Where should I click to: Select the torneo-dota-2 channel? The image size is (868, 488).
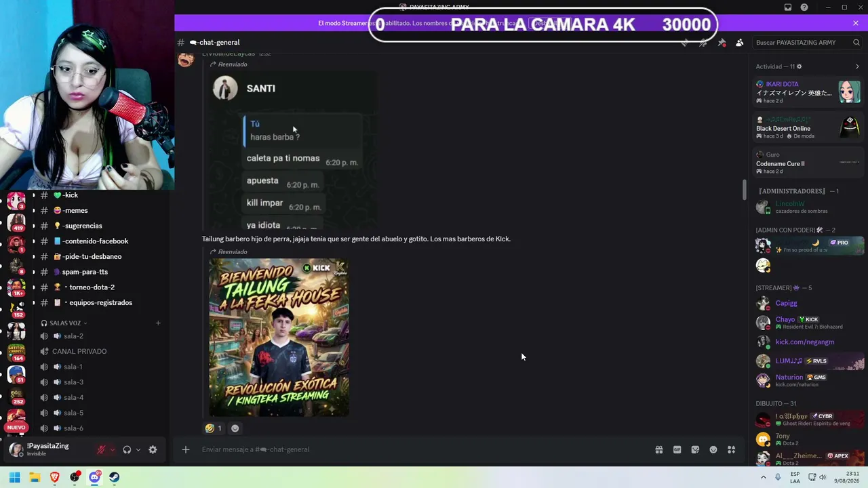pos(100,287)
